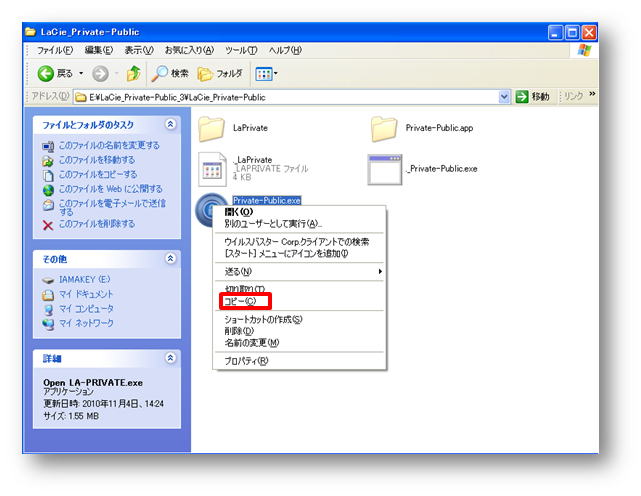Viewport: 641px width, 496px height.
Task: Open the お気に入り(A) menu
Action: tap(189, 50)
